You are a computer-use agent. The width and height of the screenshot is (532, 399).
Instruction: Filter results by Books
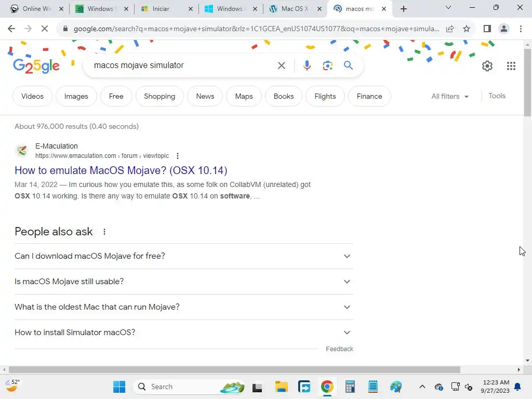tap(284, 96)
